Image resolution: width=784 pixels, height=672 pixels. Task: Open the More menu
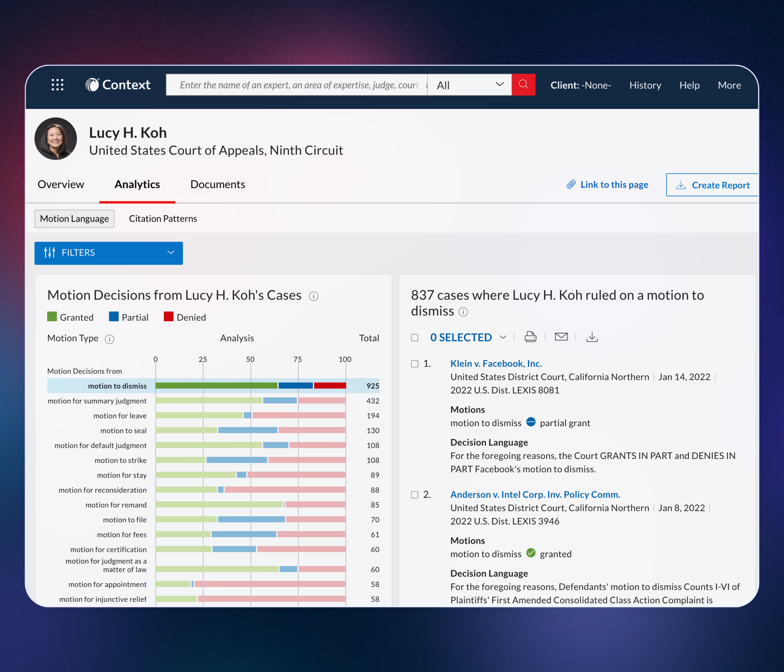point(729,85)
